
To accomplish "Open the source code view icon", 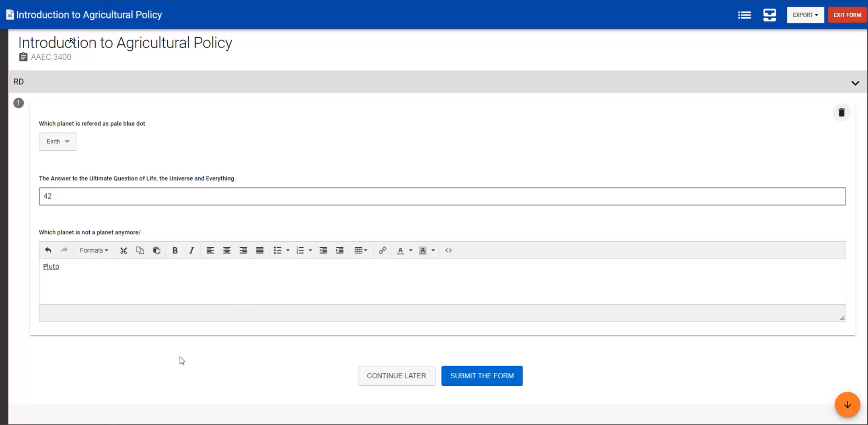I will [448, 250].
